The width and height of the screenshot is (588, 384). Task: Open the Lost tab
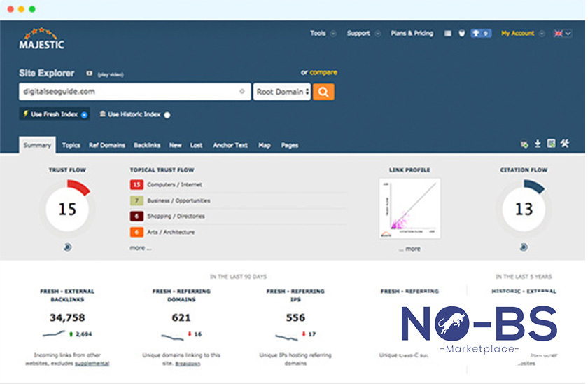pyautogui.click(x=196, y=145)
